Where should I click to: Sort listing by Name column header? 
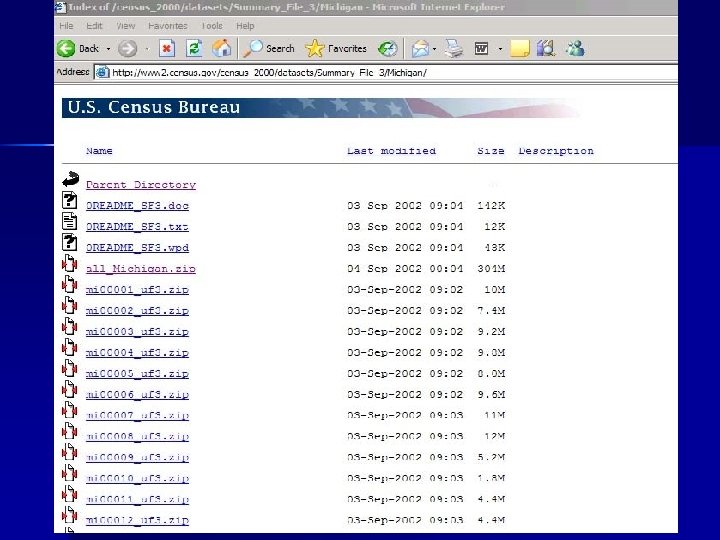point(99,151)
